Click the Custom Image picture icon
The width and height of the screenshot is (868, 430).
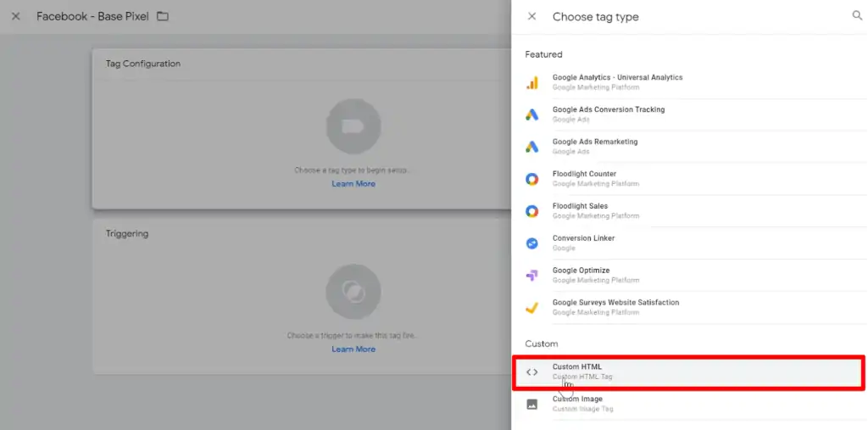tap(532, 404)
